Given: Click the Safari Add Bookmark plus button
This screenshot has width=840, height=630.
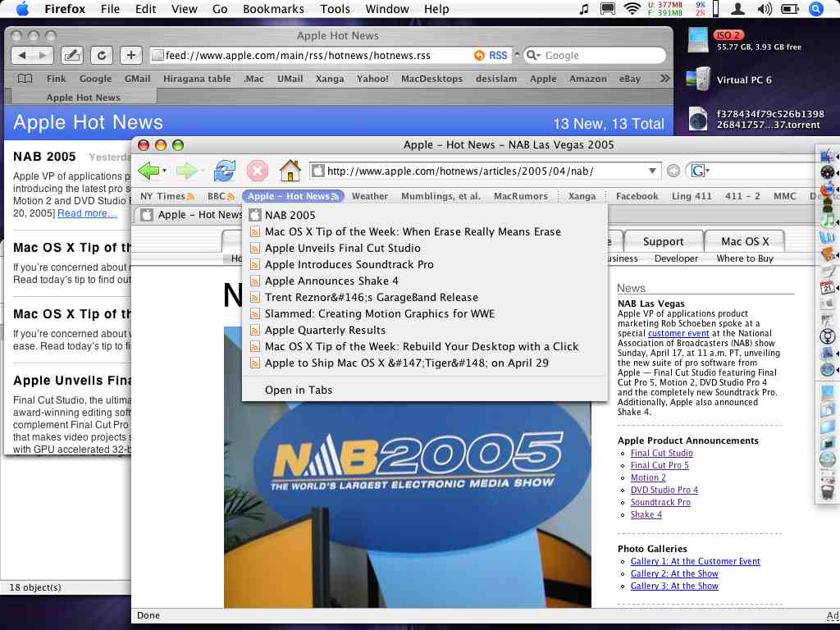Looking at the screenshot, I should [x=130, y=55].
